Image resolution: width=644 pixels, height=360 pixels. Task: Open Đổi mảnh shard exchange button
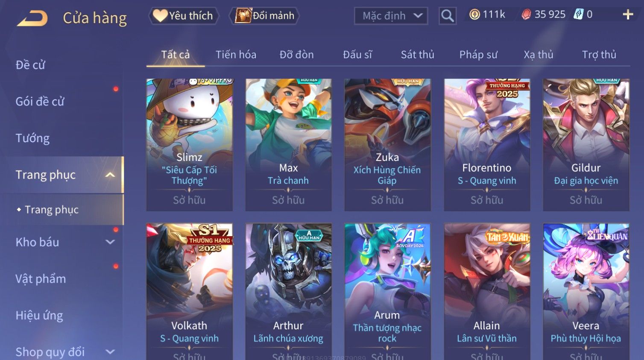coord(264,16)
